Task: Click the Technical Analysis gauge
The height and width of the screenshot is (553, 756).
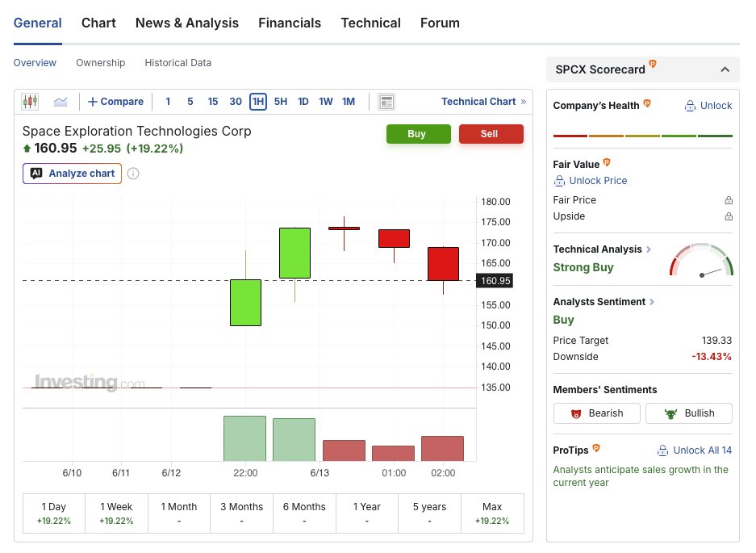Action: 701,260
